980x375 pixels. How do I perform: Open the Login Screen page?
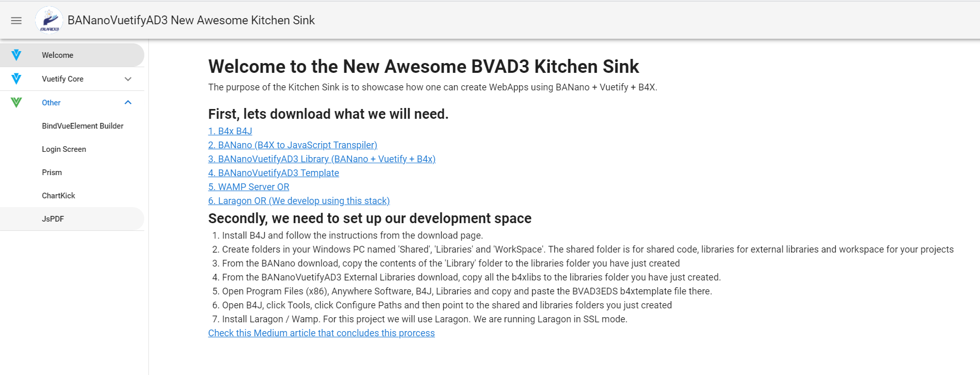(x=64, y=149)
